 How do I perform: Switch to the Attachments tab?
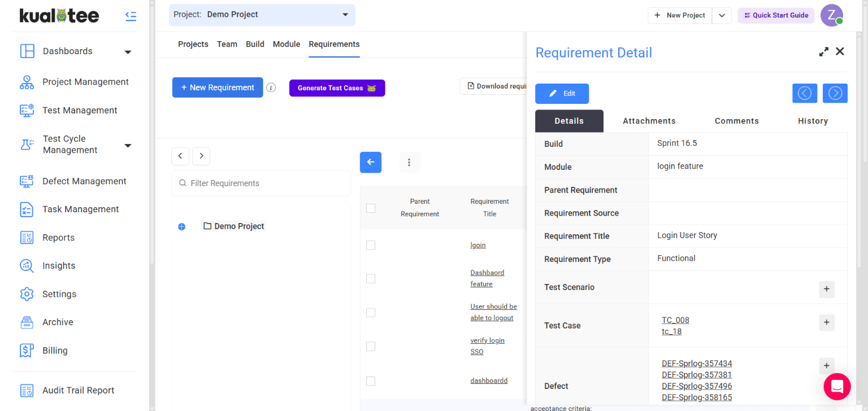coord(649,121)
